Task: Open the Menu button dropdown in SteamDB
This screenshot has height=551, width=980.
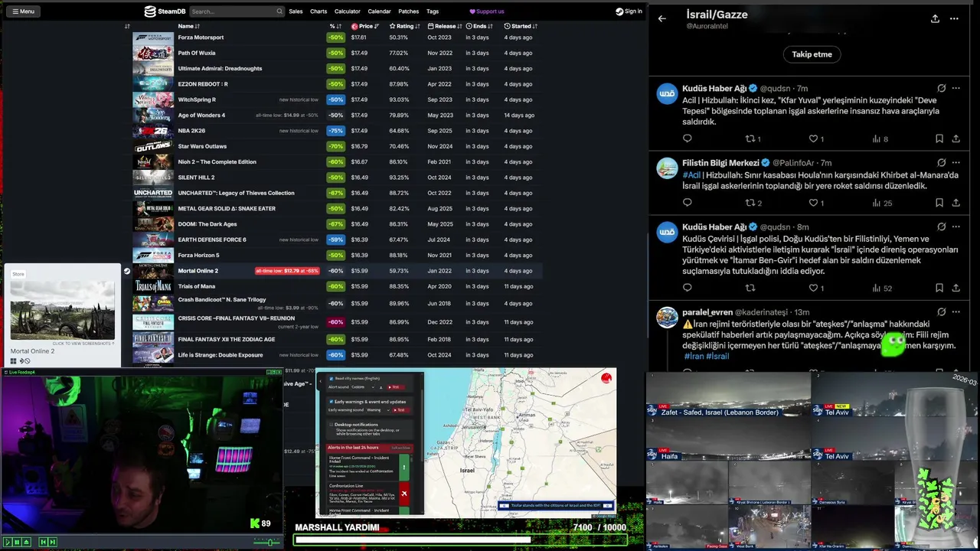Action: 22,11
